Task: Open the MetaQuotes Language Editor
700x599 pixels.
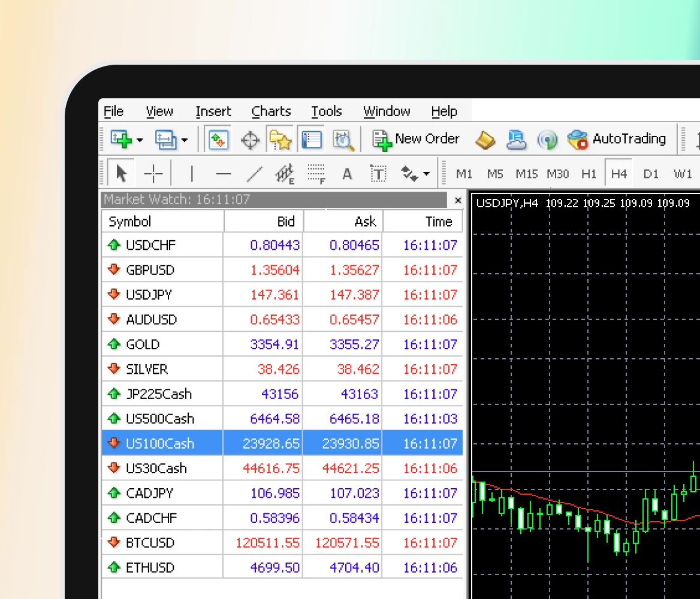Action: [x=484, y=139]
